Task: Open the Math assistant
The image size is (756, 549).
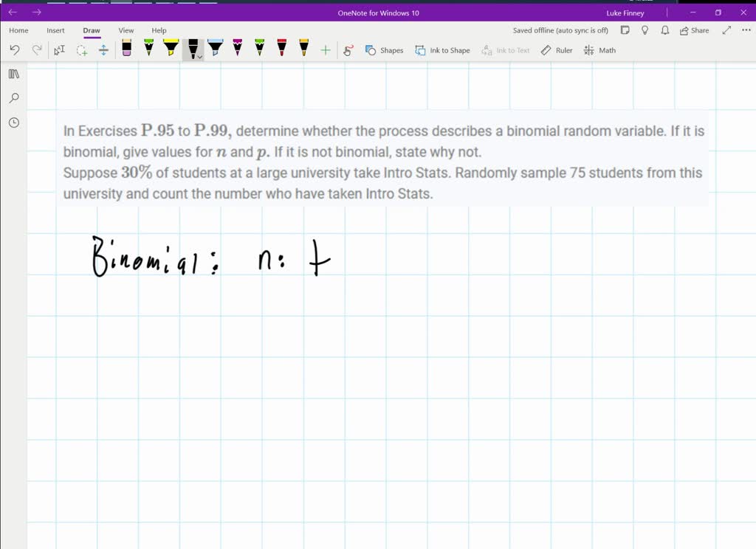Action: [x=599, y=50]
